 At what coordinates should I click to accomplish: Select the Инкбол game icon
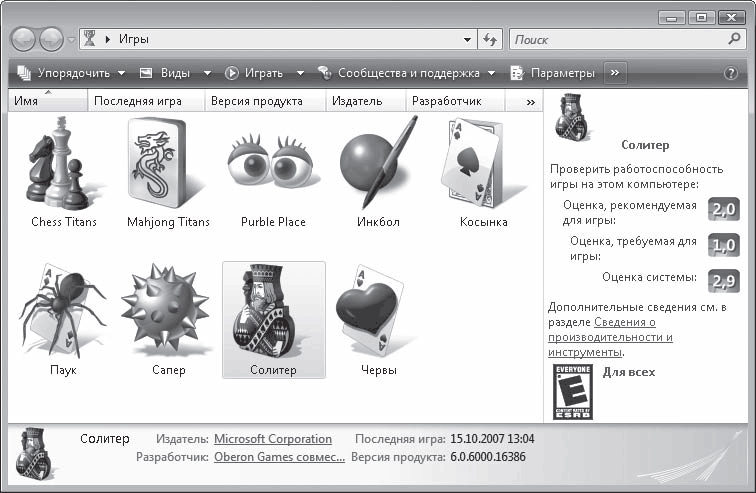coord(378,163)
